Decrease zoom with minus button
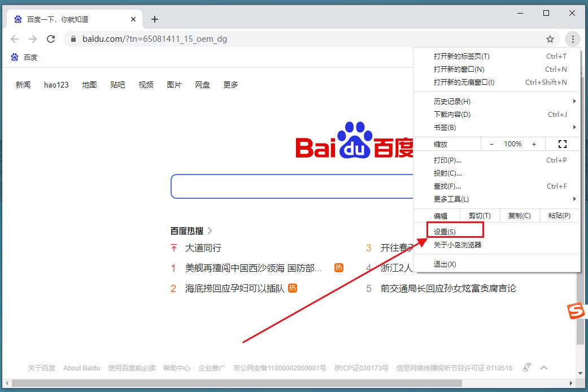 tap(491, 144)
